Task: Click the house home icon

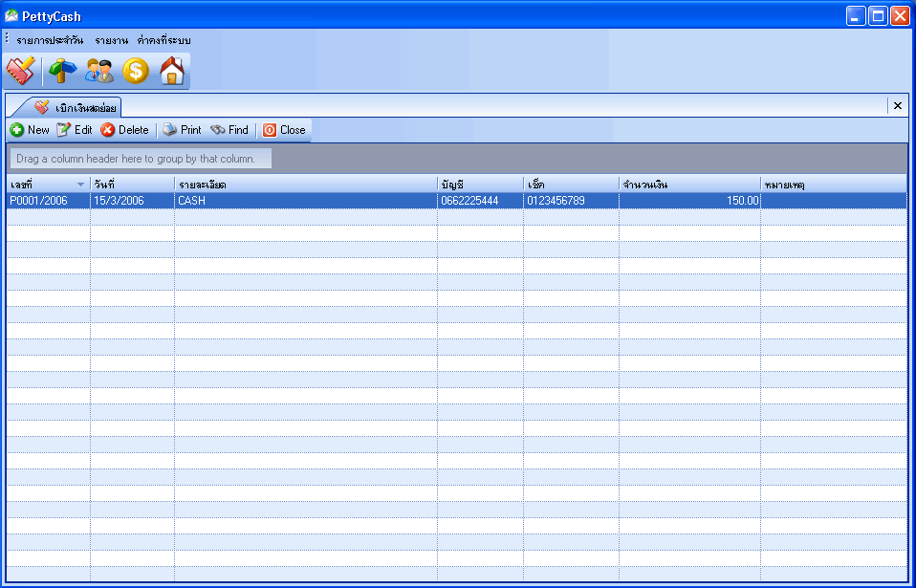Action: click(x=172, y=72)
